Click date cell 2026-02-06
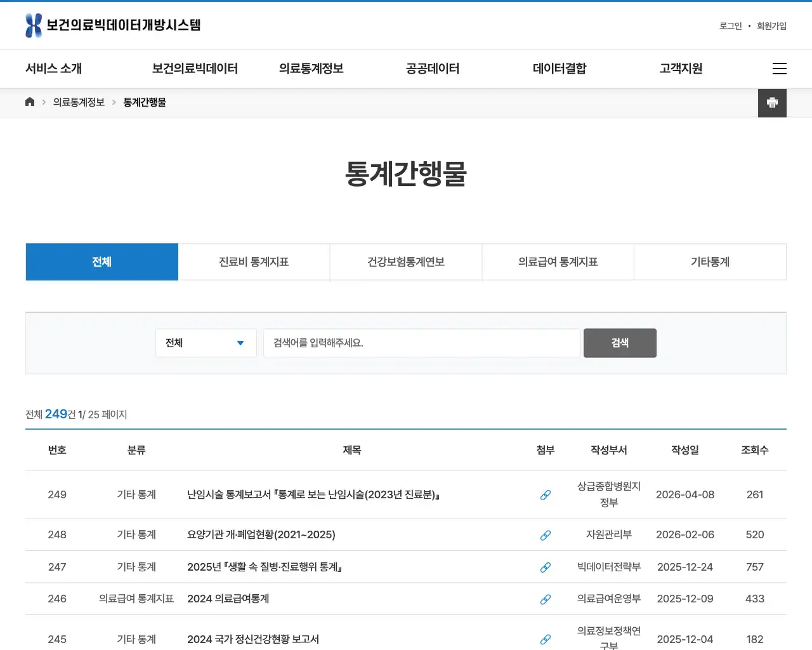The image size is (812, 650). (685, 534)
